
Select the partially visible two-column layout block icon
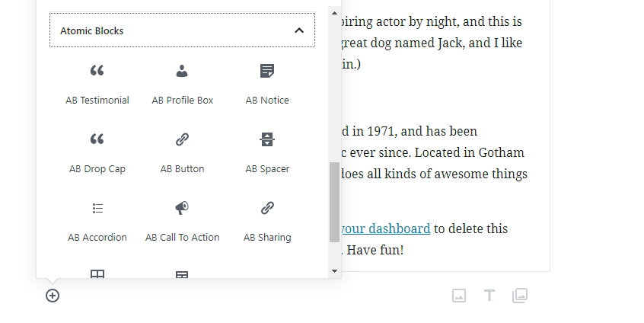click(x=97, y=274)
